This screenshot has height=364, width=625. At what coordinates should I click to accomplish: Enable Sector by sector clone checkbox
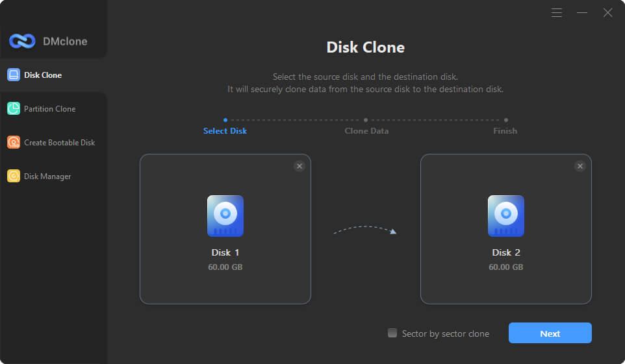tap(392, 333)
